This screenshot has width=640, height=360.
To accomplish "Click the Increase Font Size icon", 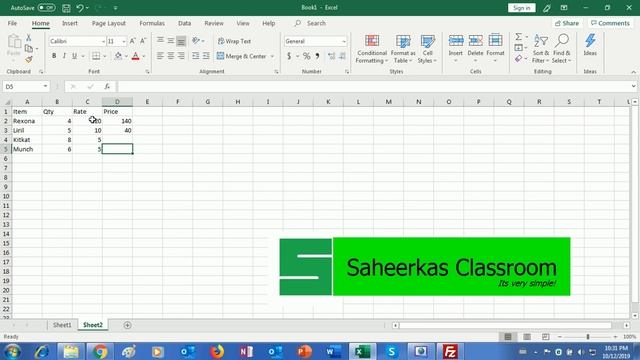I will [x=133, y=41].
